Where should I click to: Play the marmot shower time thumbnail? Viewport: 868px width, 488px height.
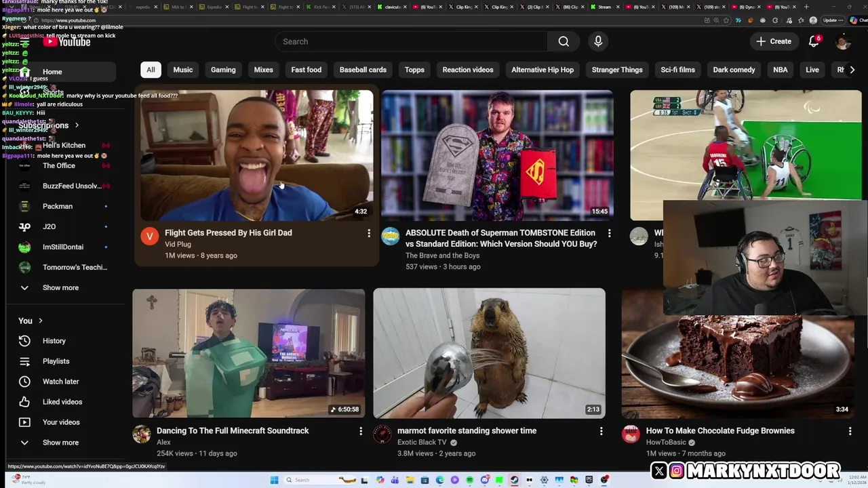pyautogui.click(x=489, y=353)
